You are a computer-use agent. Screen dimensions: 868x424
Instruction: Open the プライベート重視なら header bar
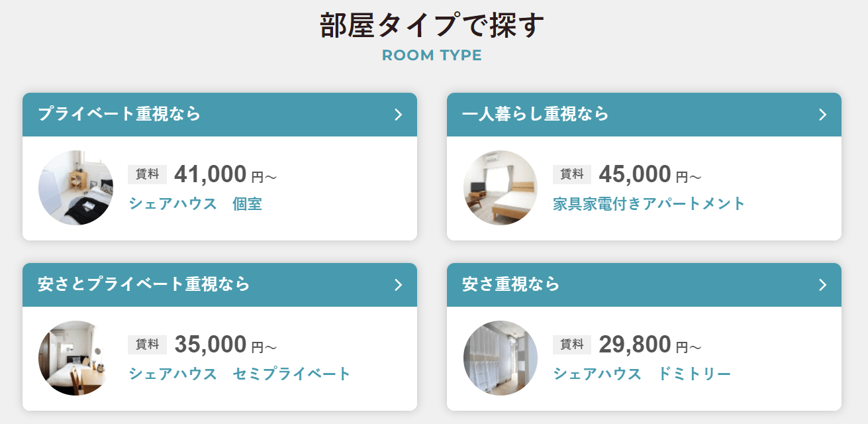pos(220,115)
